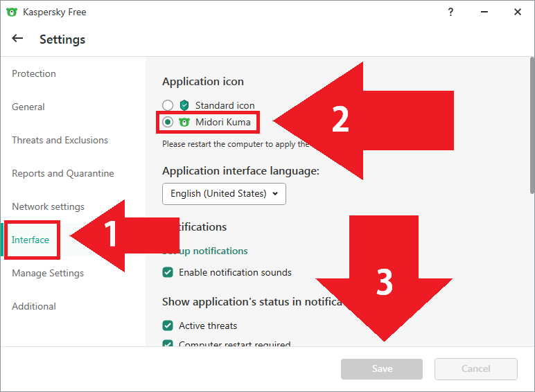The image size is (535, 392).
Task: Select the Interface section
Action: point(30,240)
